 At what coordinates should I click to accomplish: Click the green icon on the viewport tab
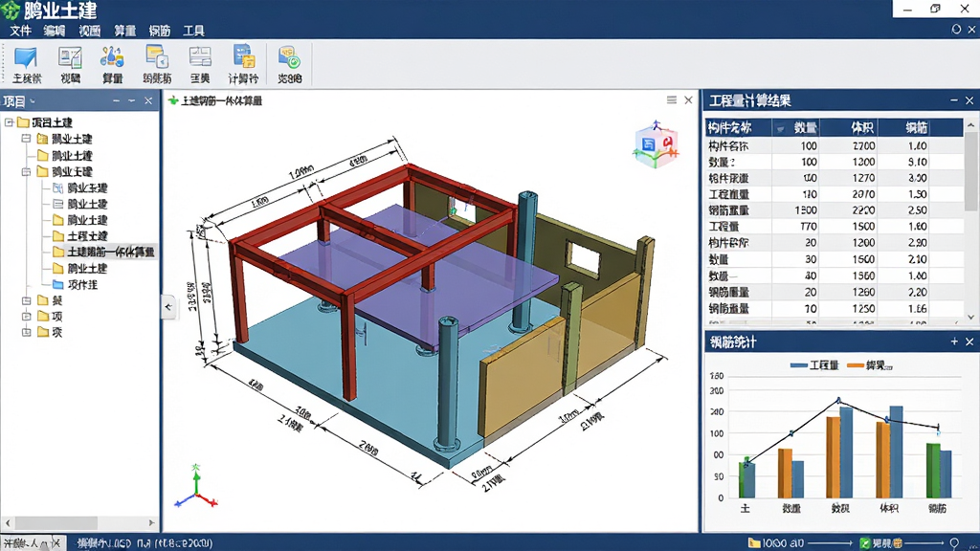[173, 100]
